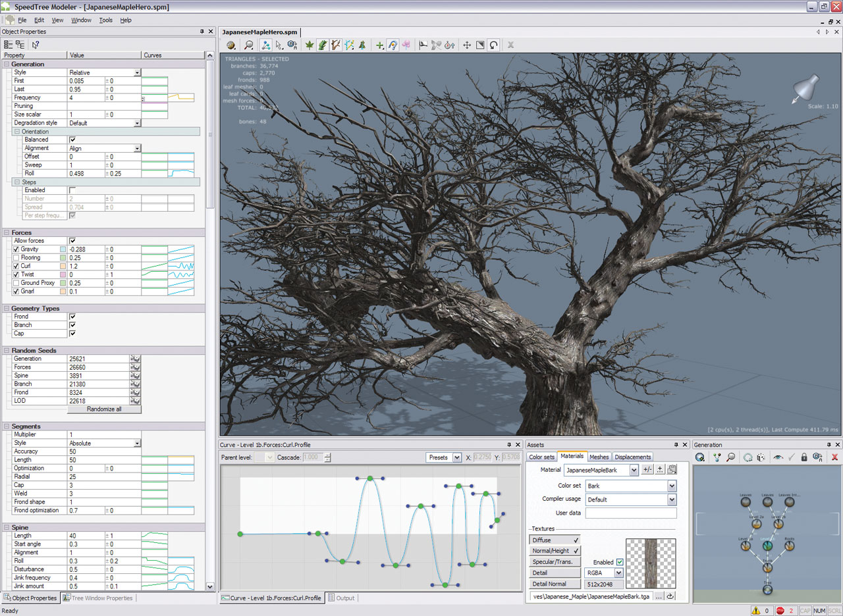Open the Color set dropdown showing Bark
This screenshot has width=843, height=616.
pos(672,486)
